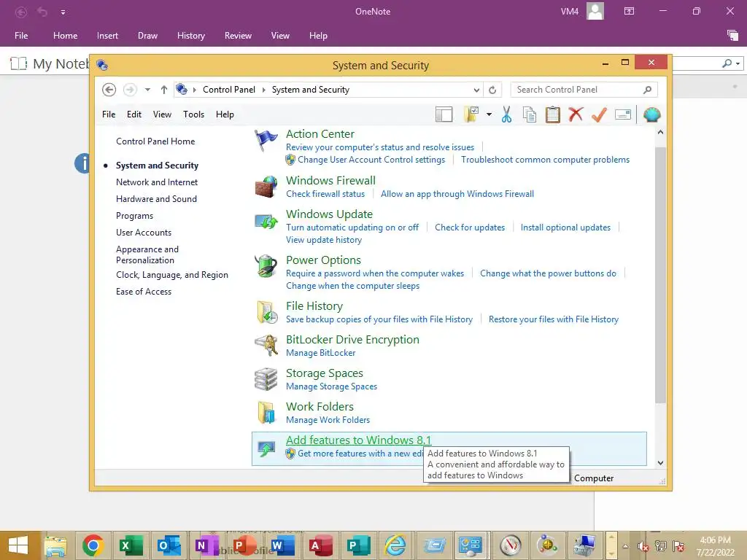Image resolution: width=747 pixels, height=560 pixels.
Task: Open Google Chrome from the taskbar
Action: [x=93, y=545]
